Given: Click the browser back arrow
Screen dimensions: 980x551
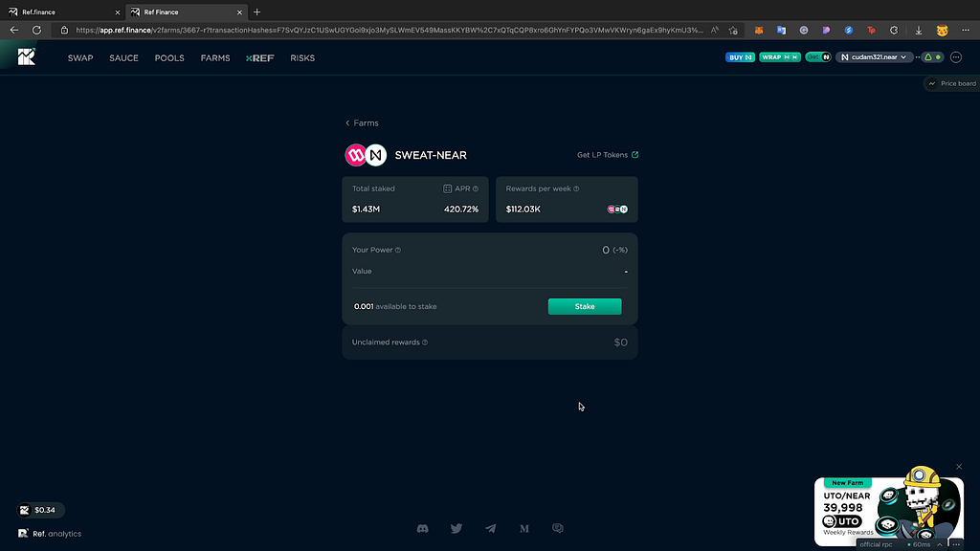Looking at the screenshot, I should pos(13,30).
